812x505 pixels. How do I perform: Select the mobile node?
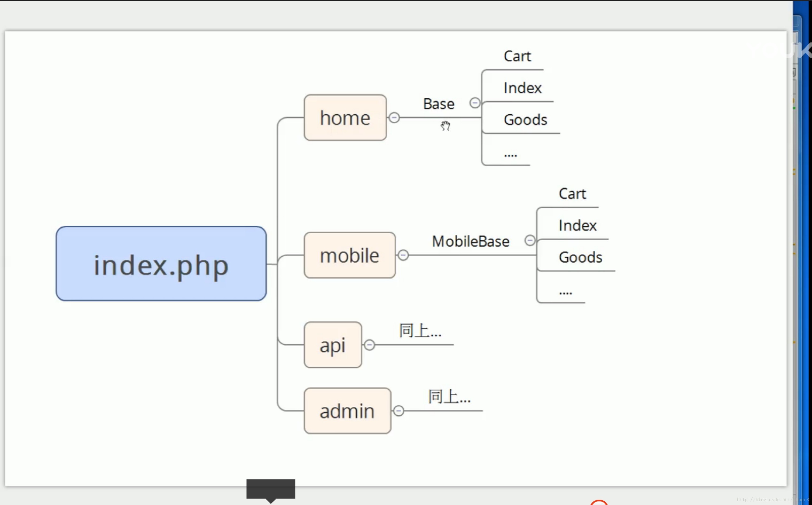coord(350,255)
